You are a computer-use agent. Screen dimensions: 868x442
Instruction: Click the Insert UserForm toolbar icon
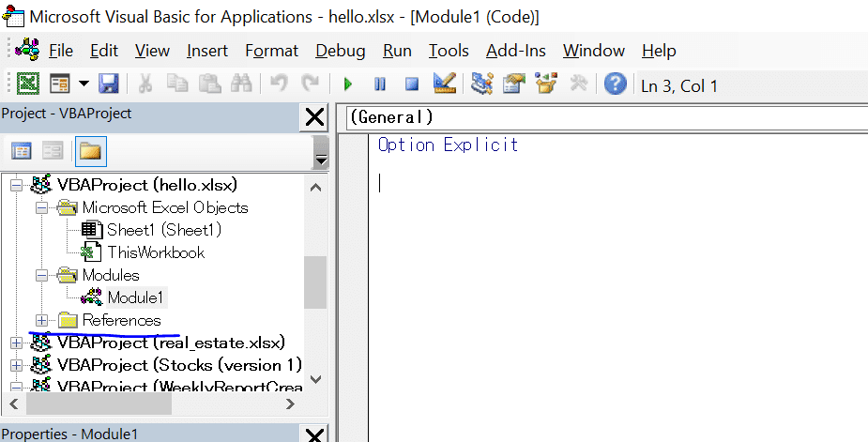click(x=59, y=84)
